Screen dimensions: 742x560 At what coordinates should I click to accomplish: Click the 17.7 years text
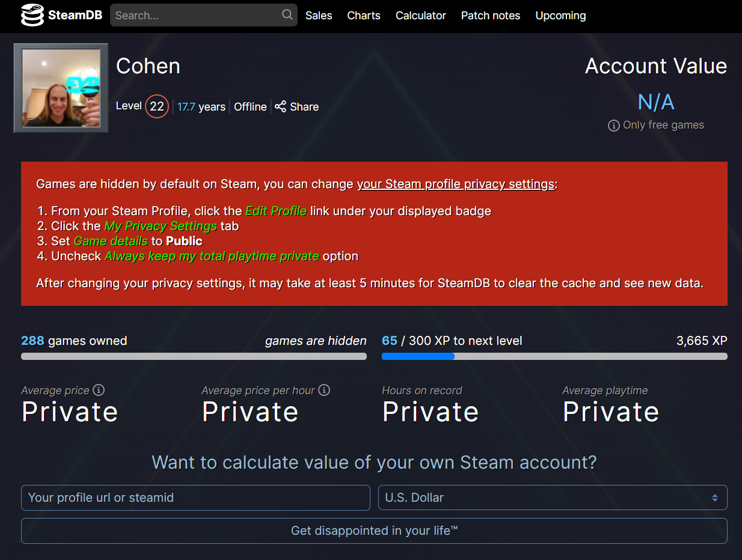(201, 107)
